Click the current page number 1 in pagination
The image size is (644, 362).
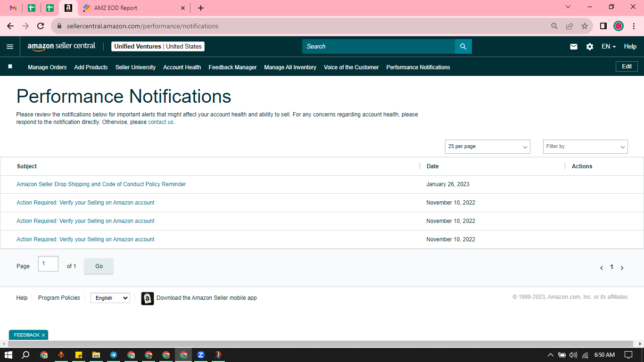coord(612,267)
